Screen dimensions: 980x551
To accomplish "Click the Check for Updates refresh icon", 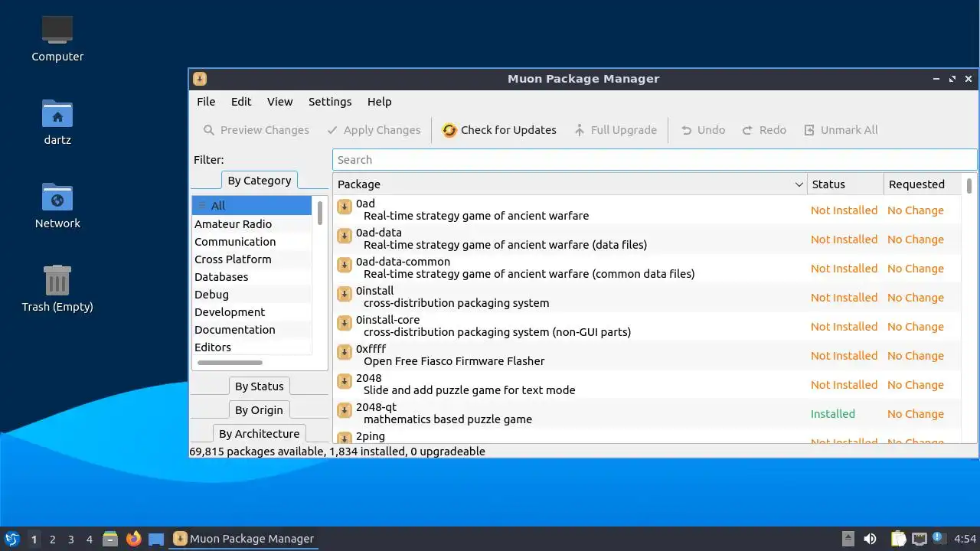I will 449,130.
